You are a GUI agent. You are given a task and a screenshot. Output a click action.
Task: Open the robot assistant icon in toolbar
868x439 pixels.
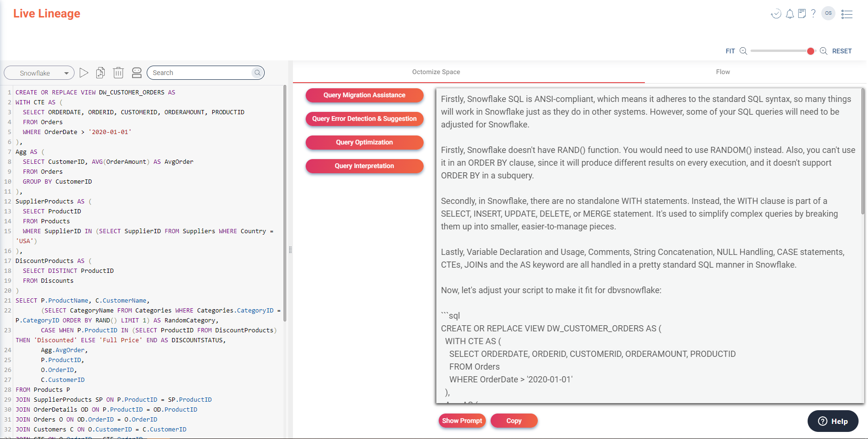pyautogui.click(x=137, y=73)
